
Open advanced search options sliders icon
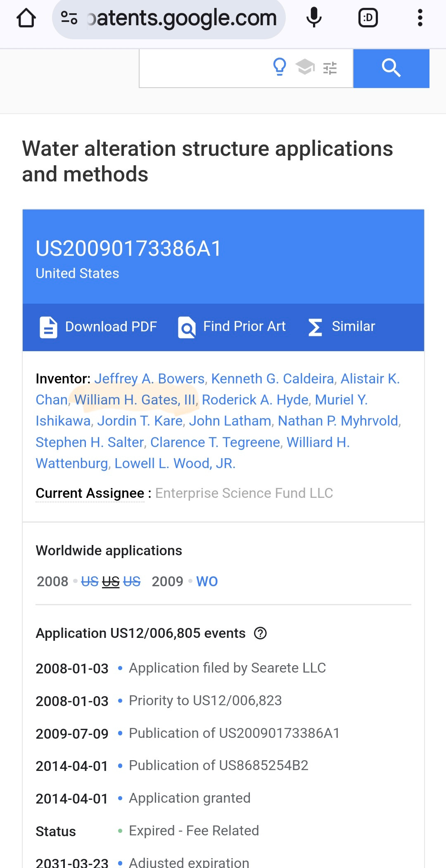pyautogui.click(x=330, y=68)
